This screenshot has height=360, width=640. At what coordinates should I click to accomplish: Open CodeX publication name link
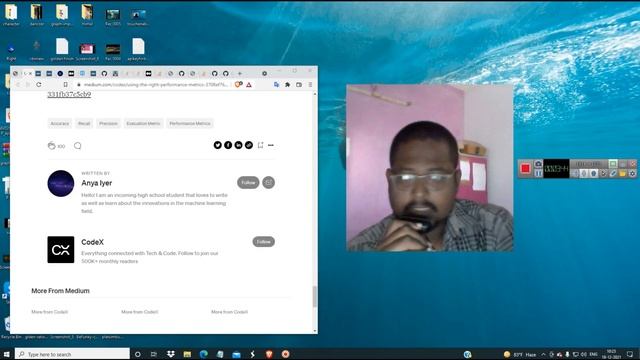click(x=92, y=242)
